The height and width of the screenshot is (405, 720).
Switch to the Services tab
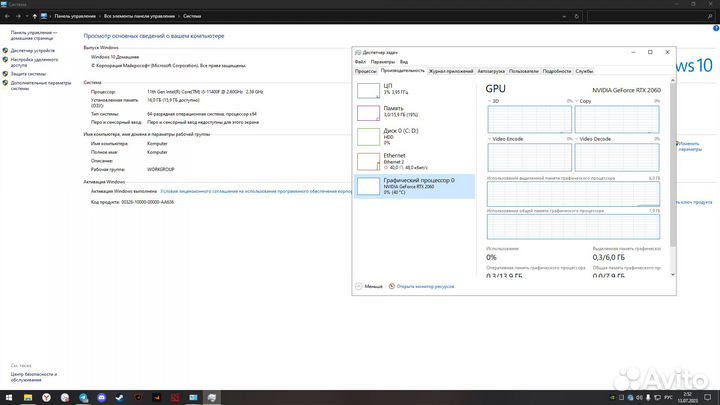pos(584,71)
